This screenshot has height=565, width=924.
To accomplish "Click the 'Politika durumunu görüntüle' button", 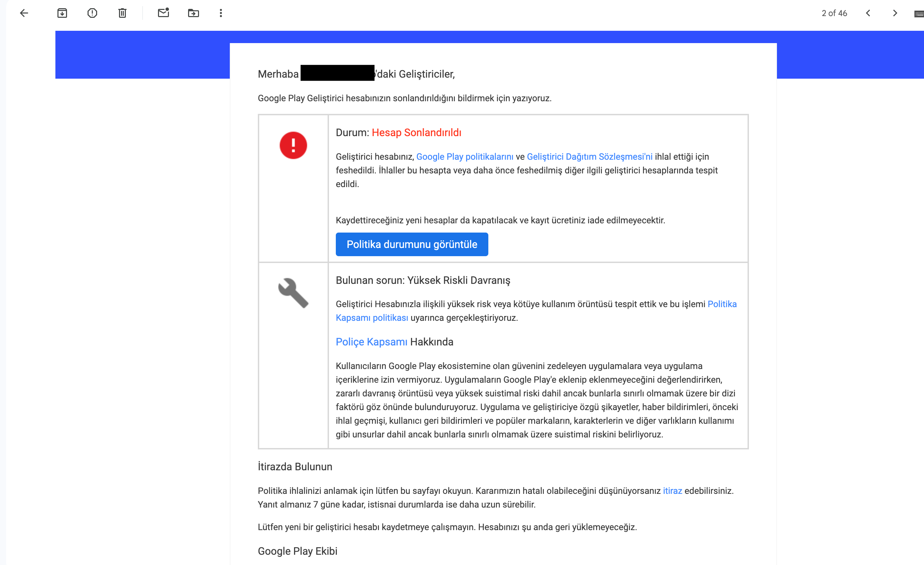I will (412, 244).
